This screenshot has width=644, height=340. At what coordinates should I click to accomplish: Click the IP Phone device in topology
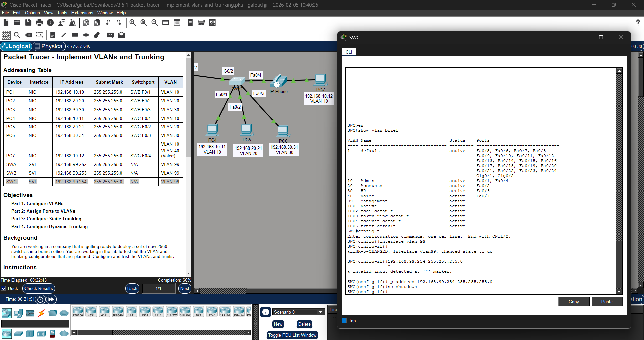point(279,81)
